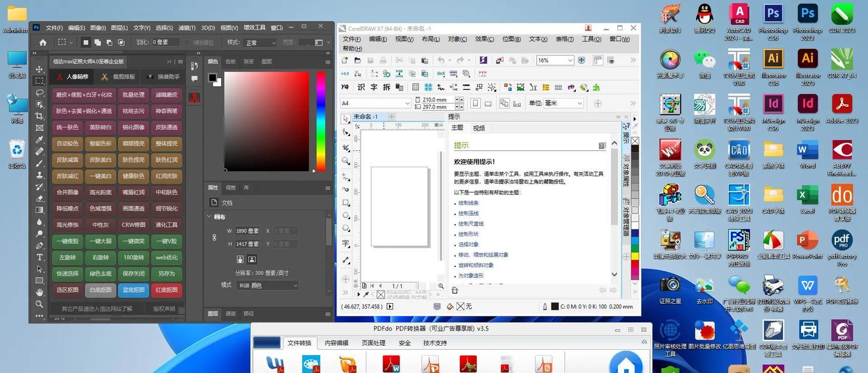Screen dimensions: 868x373
Task: Click the CorelDRAW new document icon
Action: click(x=345, y=60)
